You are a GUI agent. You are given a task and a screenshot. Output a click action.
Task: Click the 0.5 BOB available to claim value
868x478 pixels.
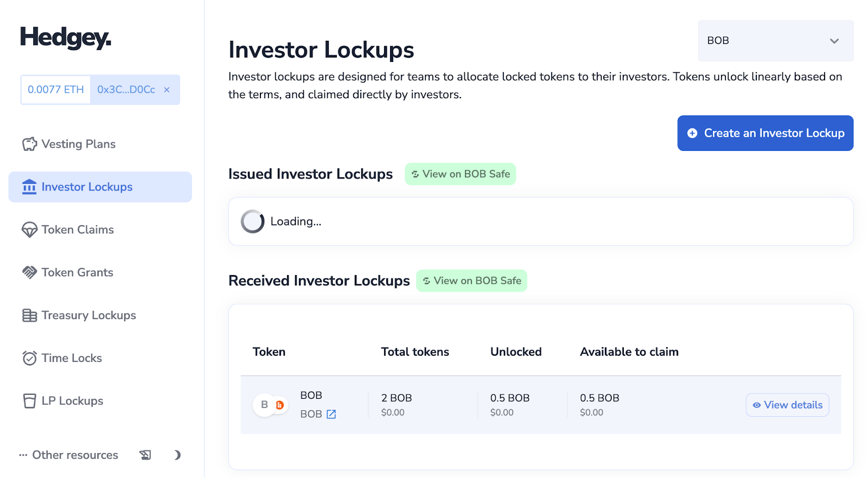599,398
